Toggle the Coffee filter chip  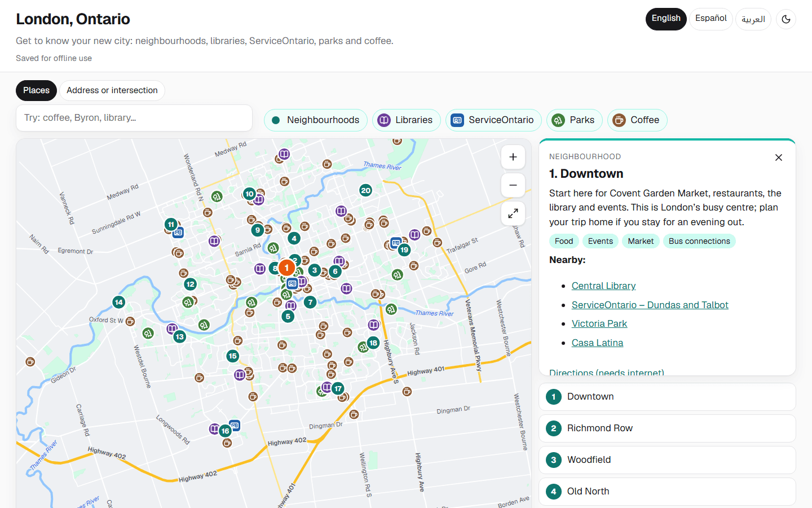pyautogui.click(x=637, y=120)
